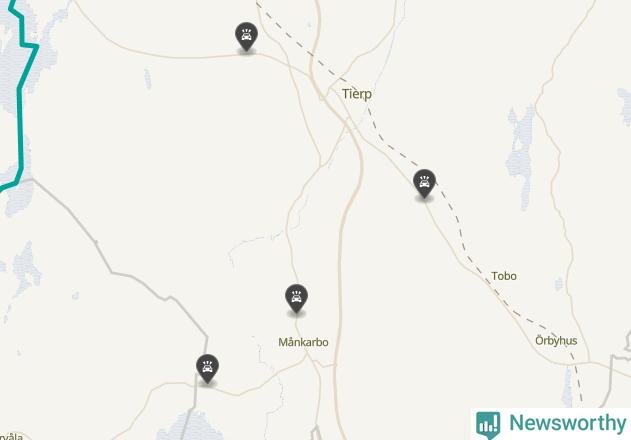631x440 pixels.
Task: Click the Newsworthy speech-bubble chart logo icon
Action: coord(488,425)
